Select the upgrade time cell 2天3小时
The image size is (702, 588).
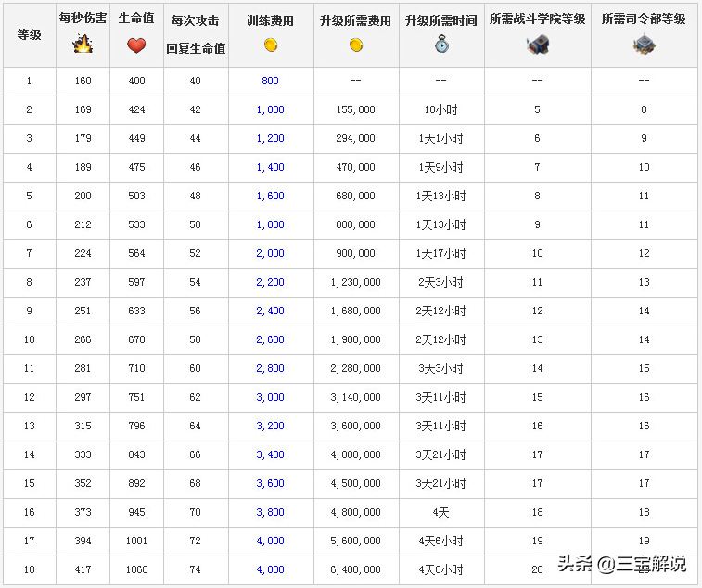click(x=441, y=282)
